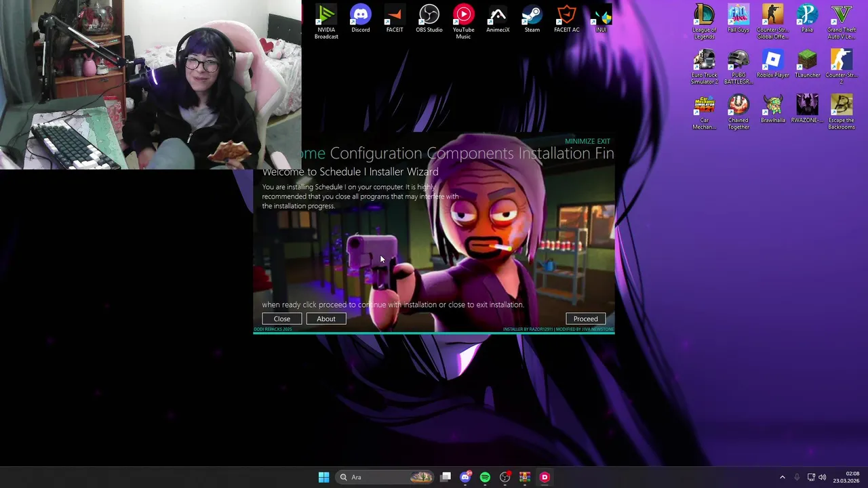Select the INUI desktop shortcut
The image size is (868, 488).
601,19
